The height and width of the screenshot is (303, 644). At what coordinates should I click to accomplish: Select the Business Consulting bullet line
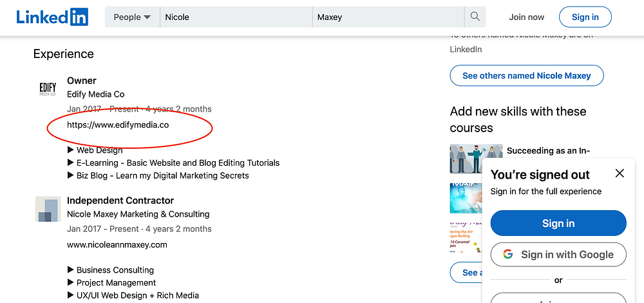tap(111, 270)
